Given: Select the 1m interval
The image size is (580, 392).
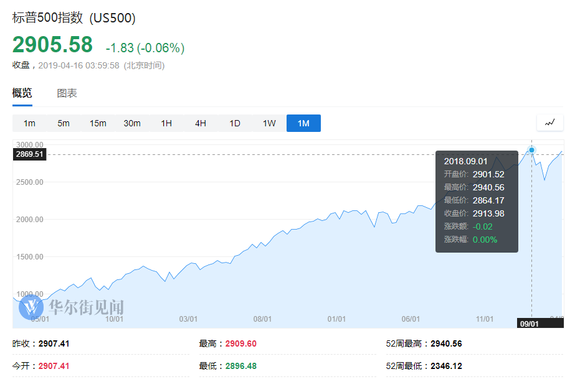Looking at the screenshot, I should pos(30,123).
